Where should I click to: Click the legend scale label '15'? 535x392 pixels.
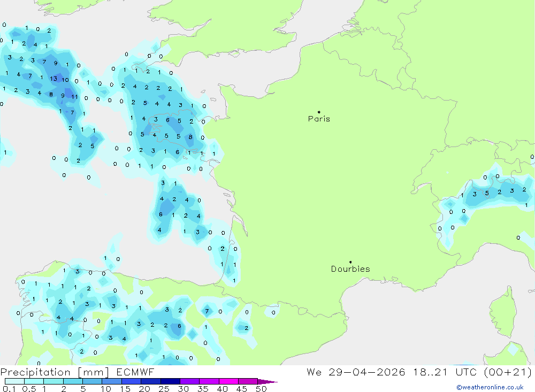[x=125, y=389]
